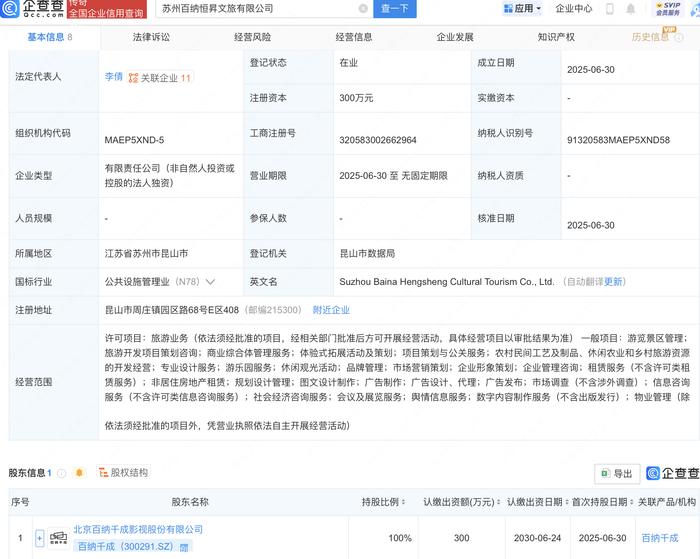Viewport: 700px width, 559px height.
Task: Switch to 法律诉讼 tab
Action: [151, 37]
